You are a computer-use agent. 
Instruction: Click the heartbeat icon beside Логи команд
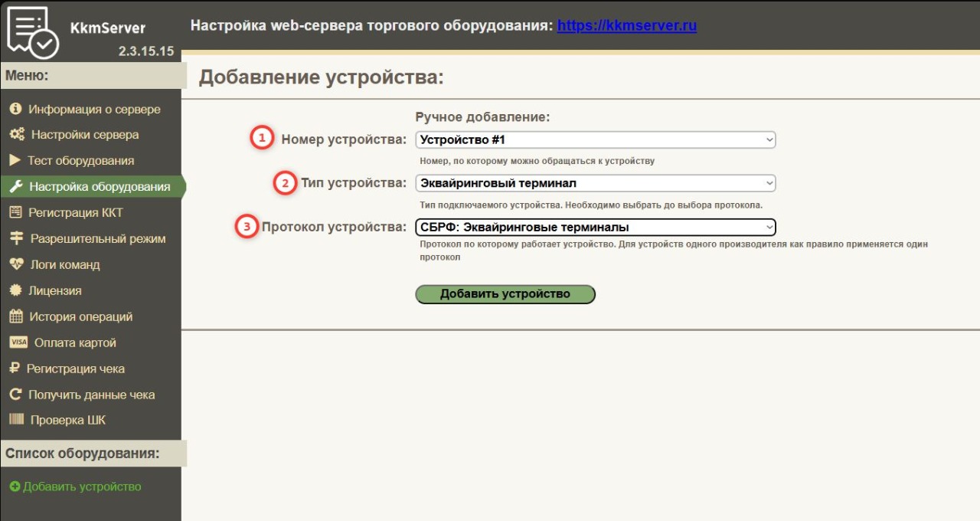click(16, 264)
